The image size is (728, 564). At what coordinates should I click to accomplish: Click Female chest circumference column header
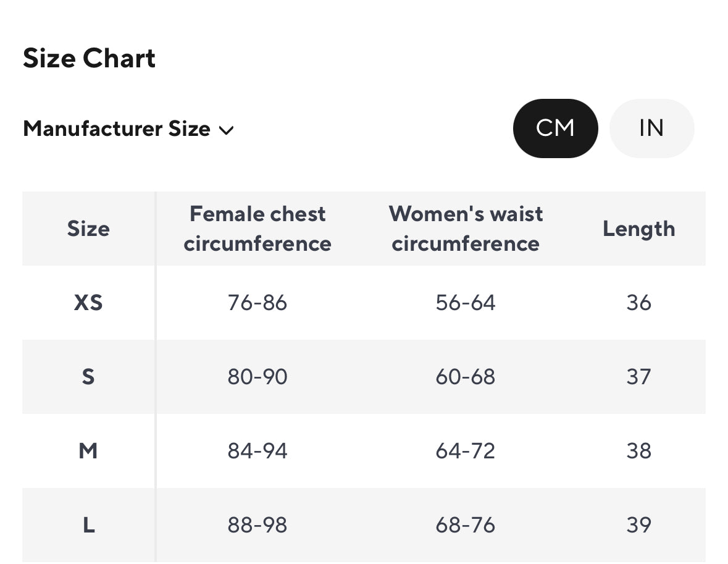[257, 229]
